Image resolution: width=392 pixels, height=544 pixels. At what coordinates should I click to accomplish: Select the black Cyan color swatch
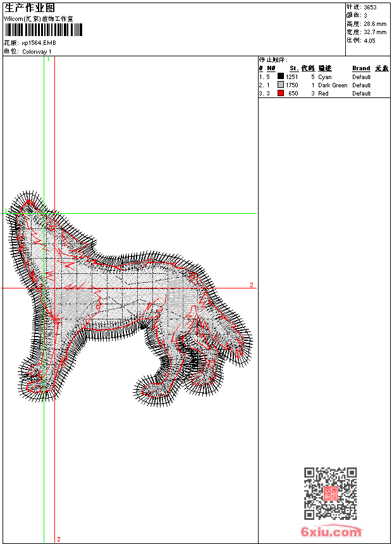(281, 77)
